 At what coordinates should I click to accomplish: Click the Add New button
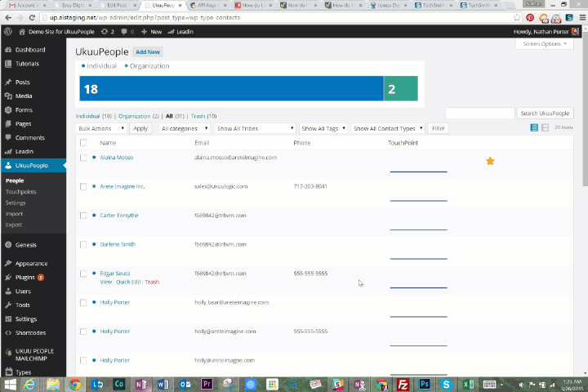coord(148,51)
